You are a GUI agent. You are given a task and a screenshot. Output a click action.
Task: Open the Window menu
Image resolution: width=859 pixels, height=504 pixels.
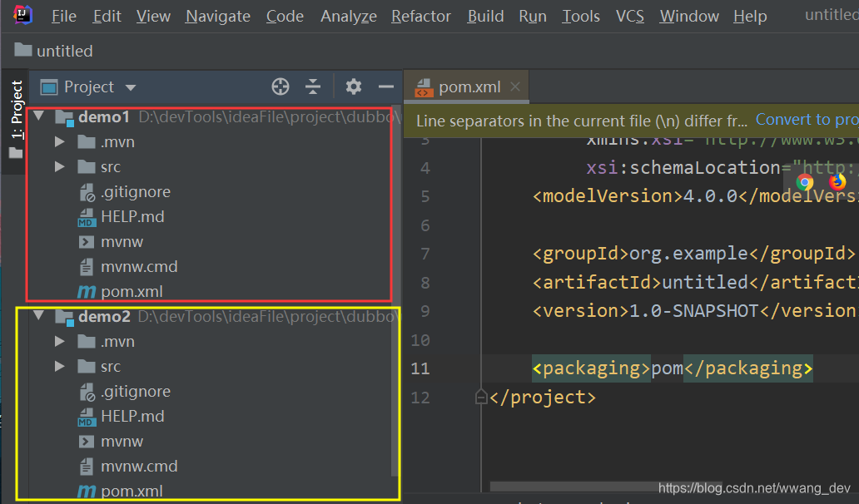(689, 17)
